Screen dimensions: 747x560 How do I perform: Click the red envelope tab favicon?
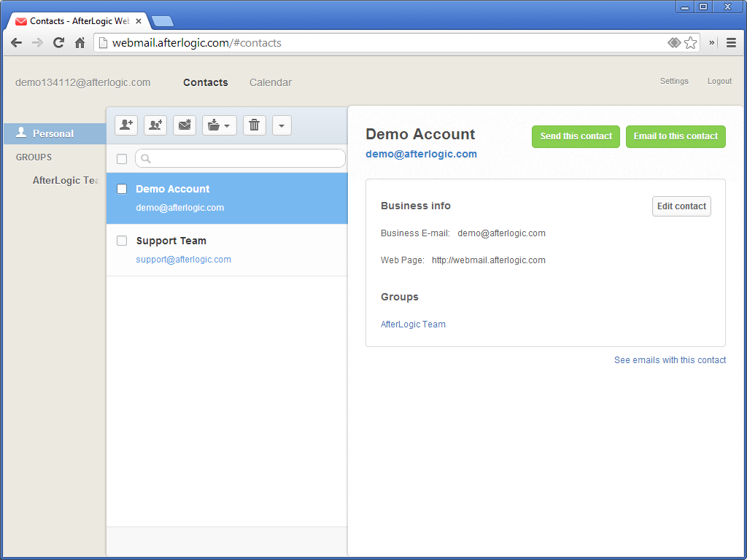point(21,21)
